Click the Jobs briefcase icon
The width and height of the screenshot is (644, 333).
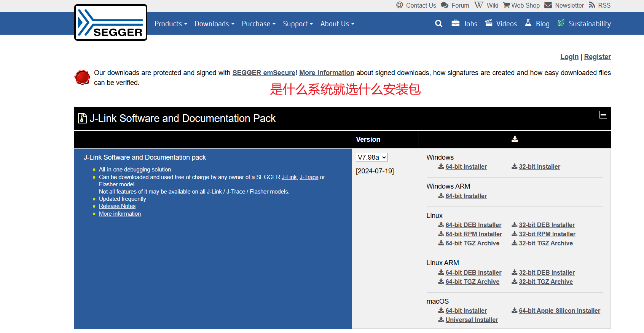[x=455, y=23]
